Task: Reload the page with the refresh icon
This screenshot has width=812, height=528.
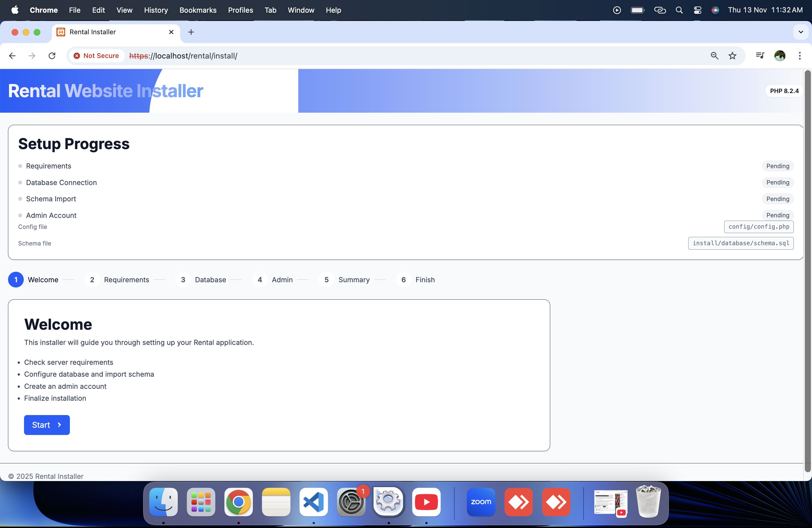Action: pos(52,56)
